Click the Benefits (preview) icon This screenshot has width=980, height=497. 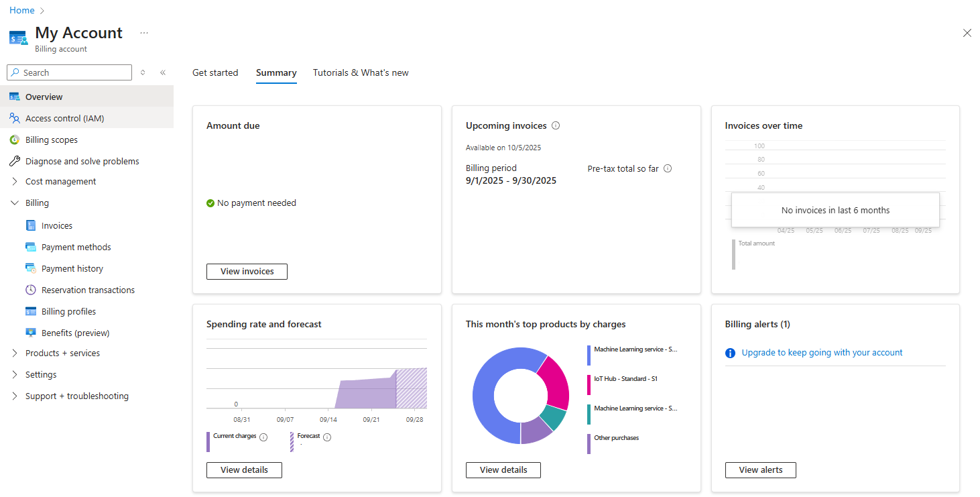point(30,333)
